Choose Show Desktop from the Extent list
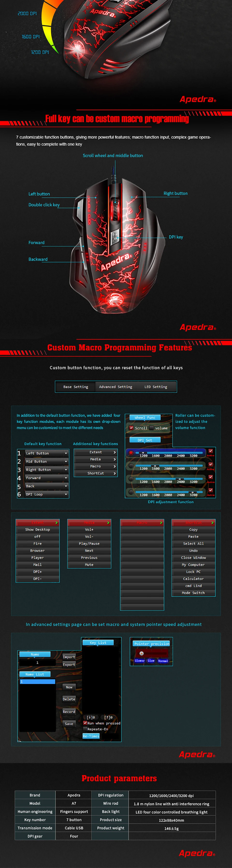The image size is (232, 868). tap(37, 530)
